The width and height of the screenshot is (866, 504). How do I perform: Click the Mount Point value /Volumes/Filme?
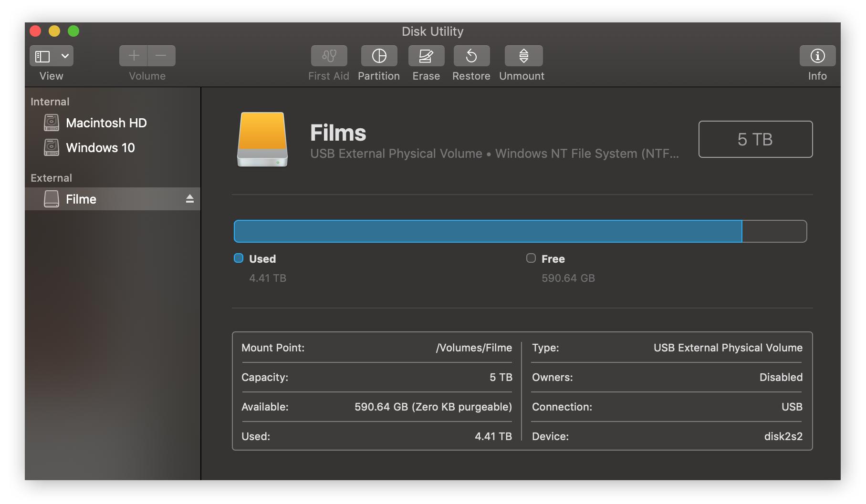(474, 348)
